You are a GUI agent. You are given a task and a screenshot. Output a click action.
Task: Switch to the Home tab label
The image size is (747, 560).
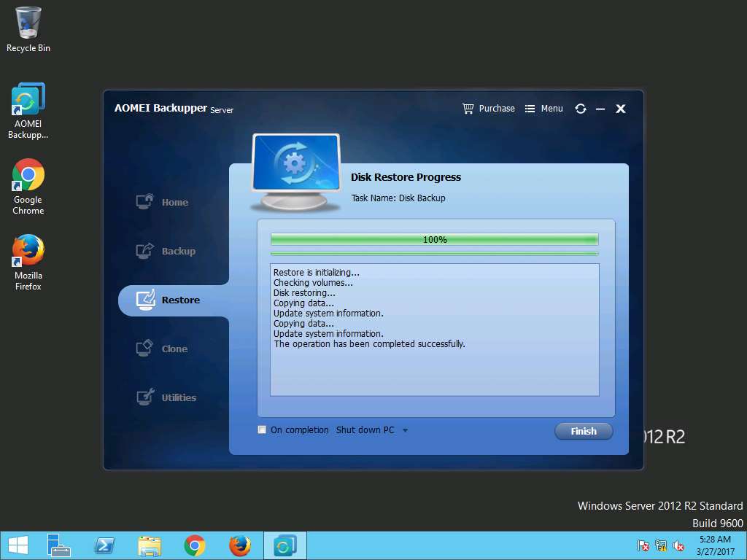[175, 203]
